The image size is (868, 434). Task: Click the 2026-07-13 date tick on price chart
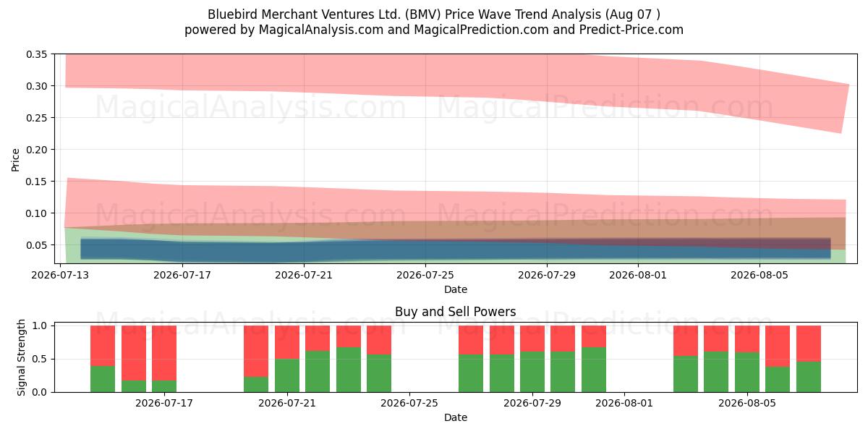coord(61,275)
